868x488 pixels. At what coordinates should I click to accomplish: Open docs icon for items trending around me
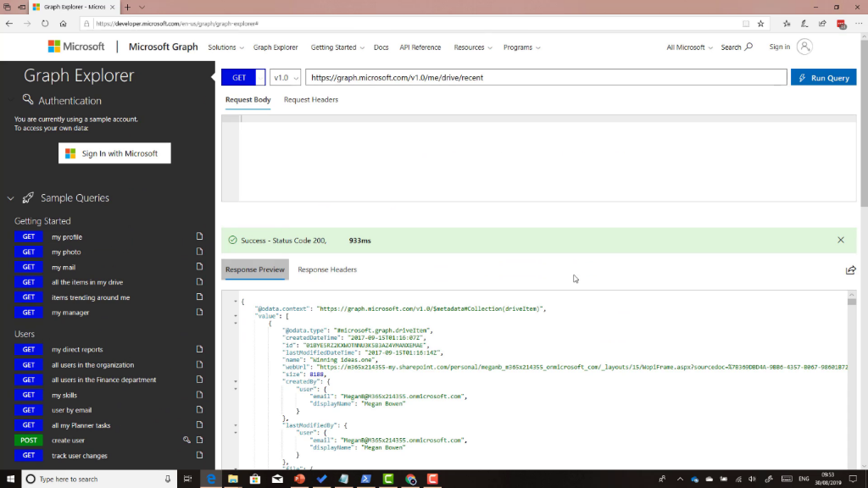coord(199,297)
